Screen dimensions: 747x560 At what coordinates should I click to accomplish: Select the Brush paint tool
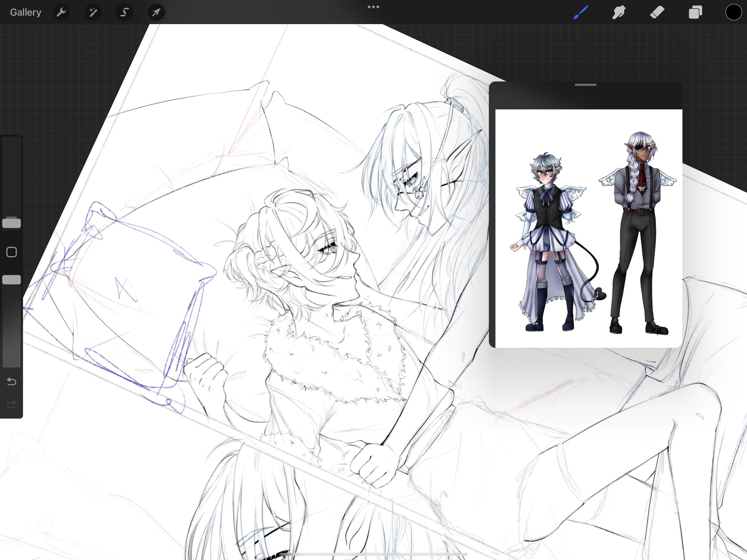click(x=581, y=12)
